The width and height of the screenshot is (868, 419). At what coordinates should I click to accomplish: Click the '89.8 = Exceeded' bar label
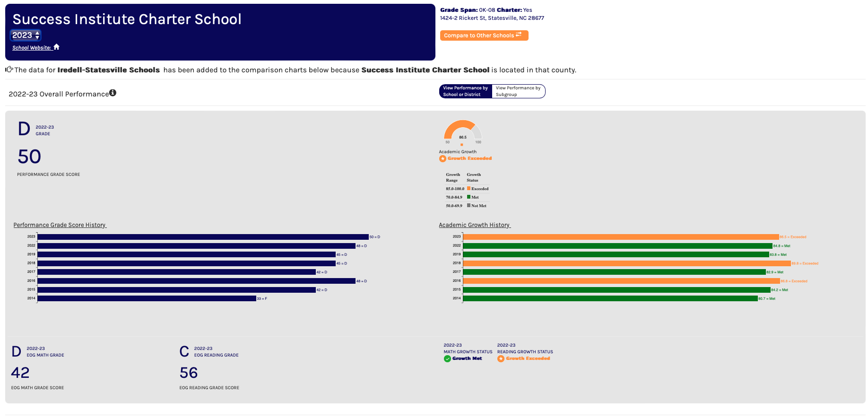pos(805,263)
